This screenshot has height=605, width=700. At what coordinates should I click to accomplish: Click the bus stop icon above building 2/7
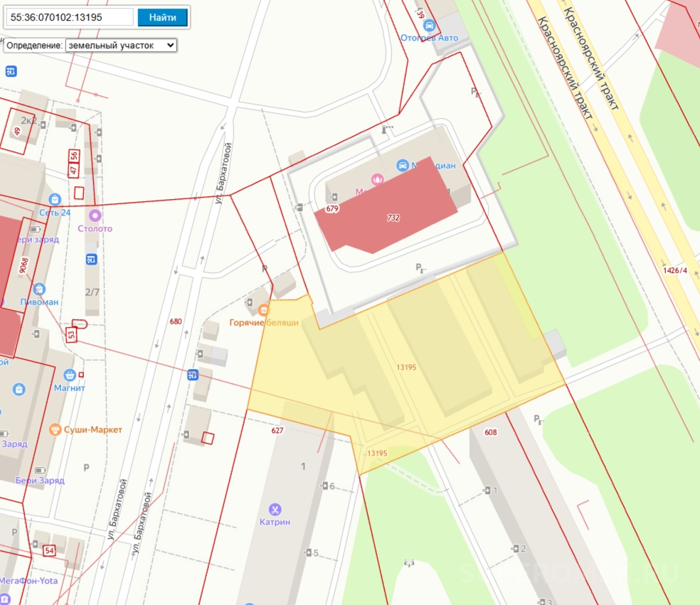(91, 259)
